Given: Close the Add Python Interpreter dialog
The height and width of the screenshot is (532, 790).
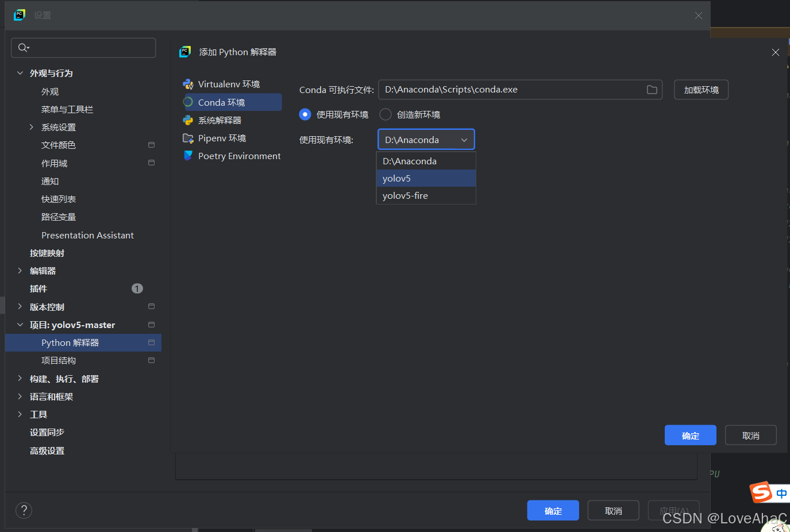Looking at the screenshot, I should [775, 52].
